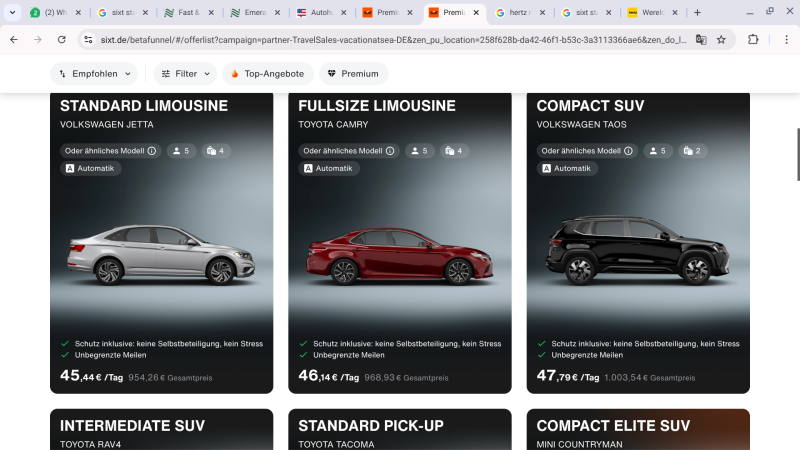This screenshot has height=450, width=800.
Task: Open the tab search dropdown arrow
Action: coord(12,12)
